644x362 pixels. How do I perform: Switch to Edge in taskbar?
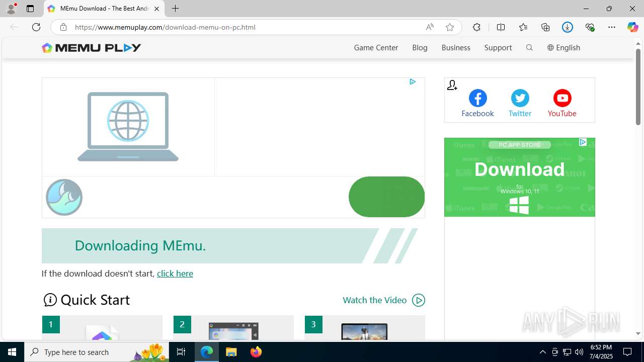[x=207, y=352]
